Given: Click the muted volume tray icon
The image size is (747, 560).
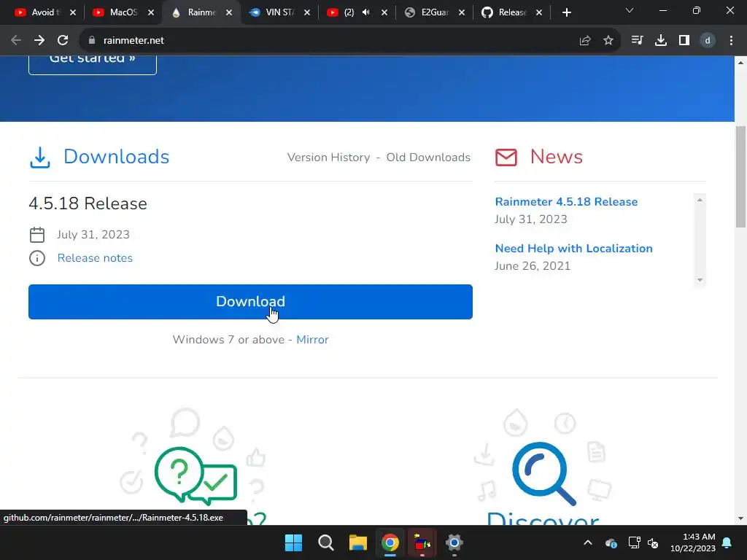Looking at the screenshot, I should point(653,542).
